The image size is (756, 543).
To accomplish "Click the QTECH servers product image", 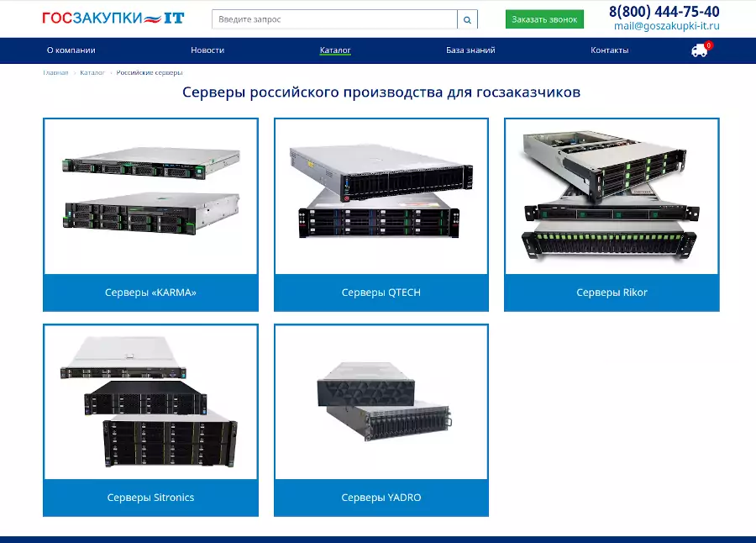I will (381, 197).
